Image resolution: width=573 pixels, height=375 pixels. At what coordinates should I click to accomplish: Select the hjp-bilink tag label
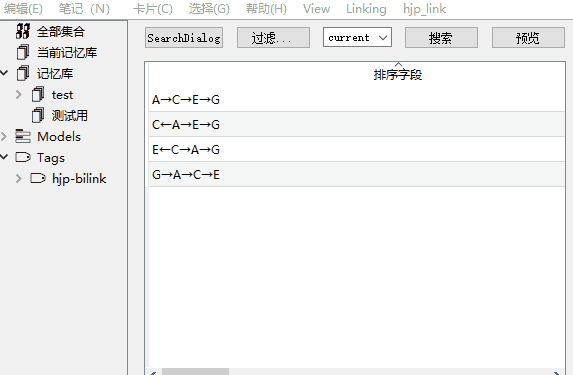pos(79,178)
